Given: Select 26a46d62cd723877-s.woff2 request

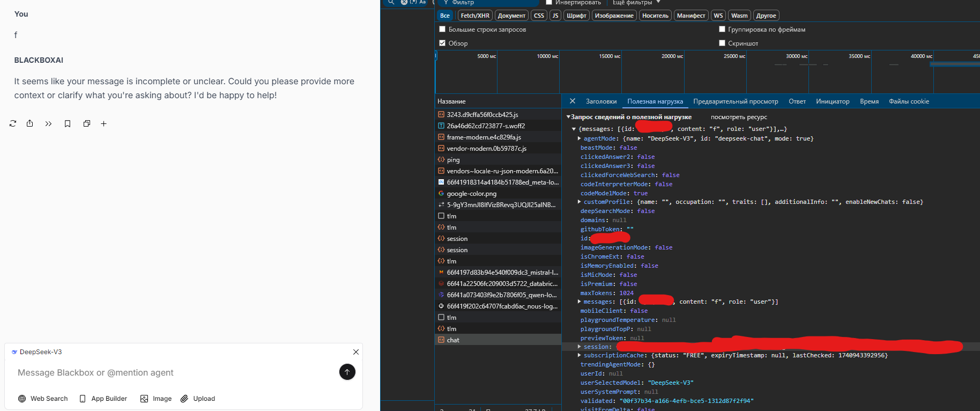Looking at the screenshot, I should 498,126.
